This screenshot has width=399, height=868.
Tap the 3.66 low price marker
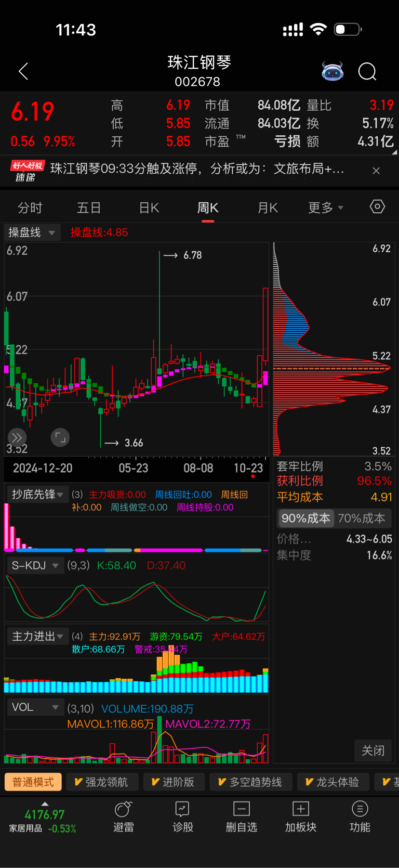click(134, 443)
